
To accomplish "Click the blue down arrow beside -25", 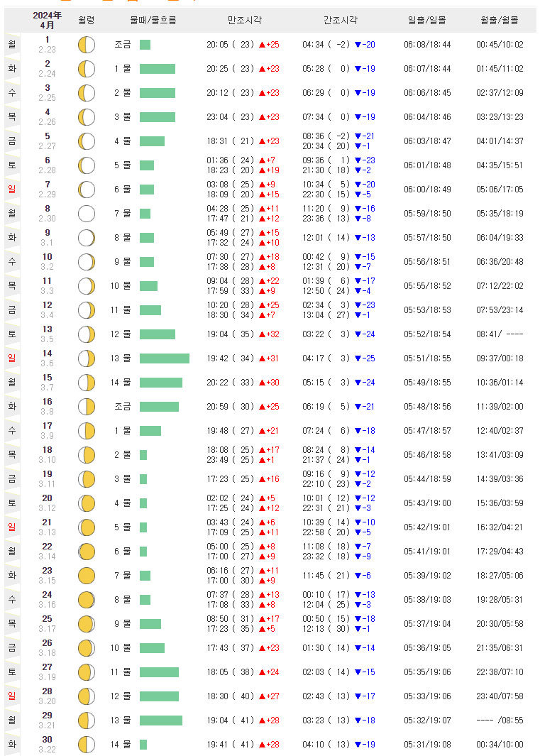I will pyautogui.click(x=358, y=358).
